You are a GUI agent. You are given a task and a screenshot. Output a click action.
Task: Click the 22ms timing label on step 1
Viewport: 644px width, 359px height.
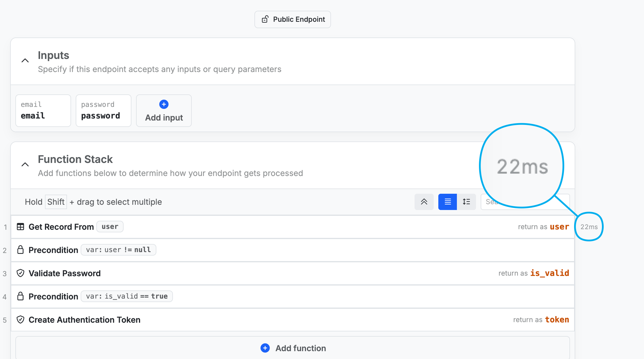(589, 227)
